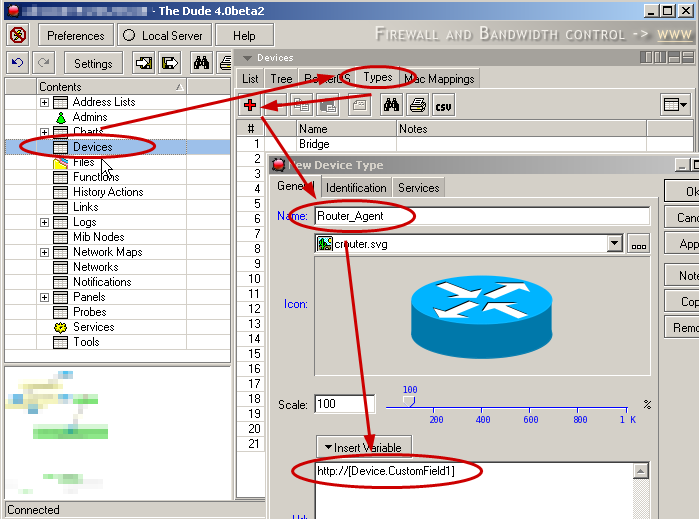Click the Notes column header
Image resolution: width=699 pixels, height=519 pixels.
click(x=522, y=129)
